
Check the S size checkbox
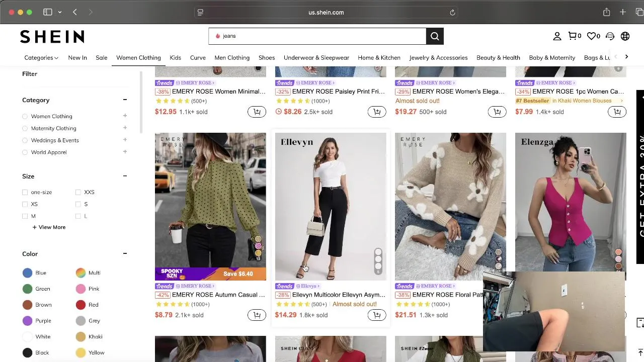78,204
